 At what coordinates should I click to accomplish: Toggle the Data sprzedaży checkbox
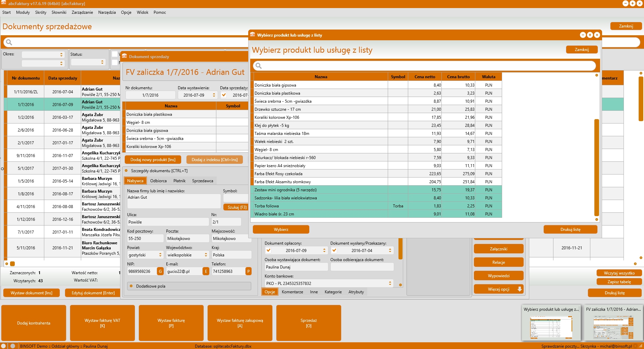pyautogui.click(x=224, y=95)
